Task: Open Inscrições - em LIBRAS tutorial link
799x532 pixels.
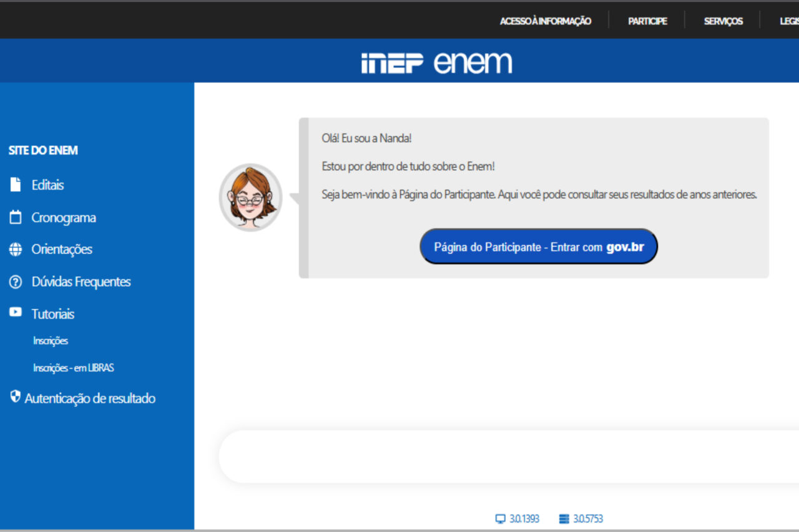Action: [73, 368]
